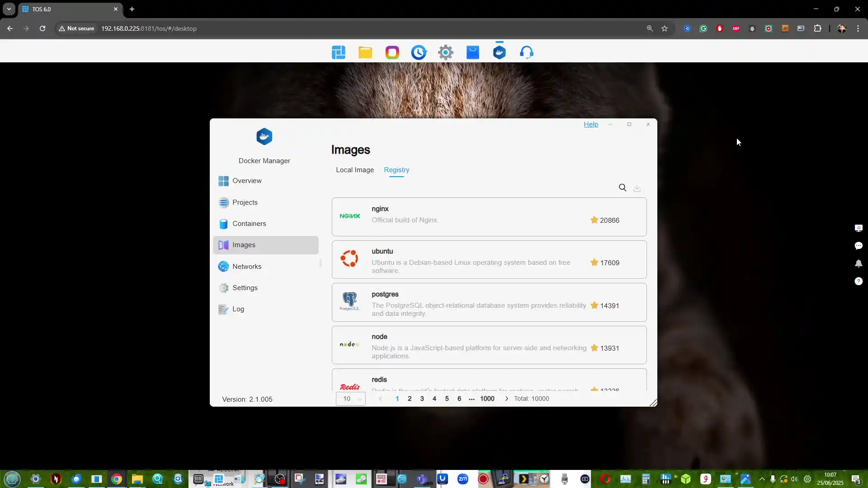Click the star icon on ubuntu

pos(594,263)
